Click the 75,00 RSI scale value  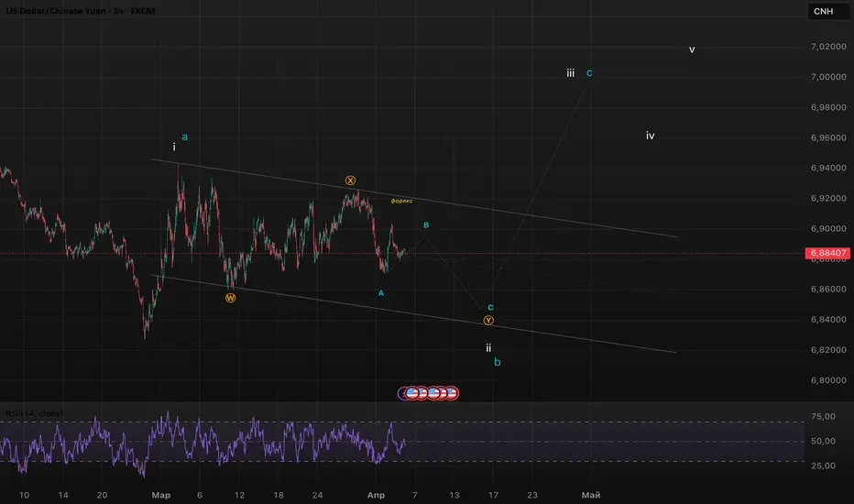coord(823,416)
